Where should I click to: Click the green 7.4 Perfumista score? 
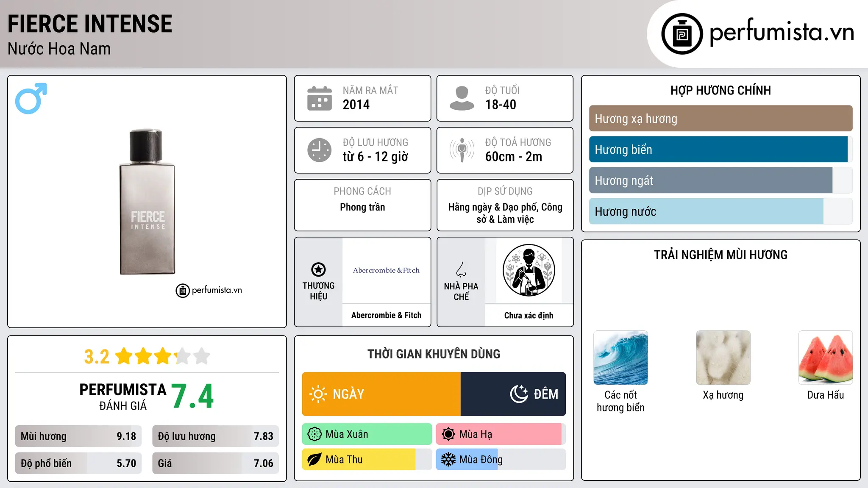tap(193, 396)
